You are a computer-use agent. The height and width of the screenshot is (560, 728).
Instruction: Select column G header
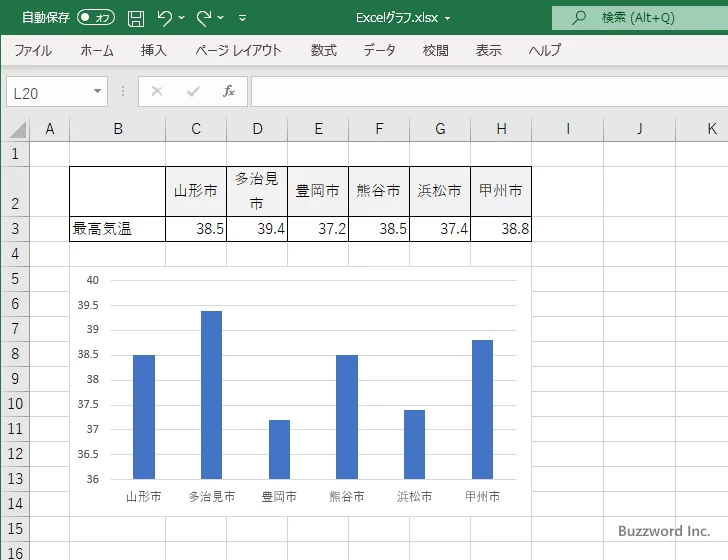[440, 129]
